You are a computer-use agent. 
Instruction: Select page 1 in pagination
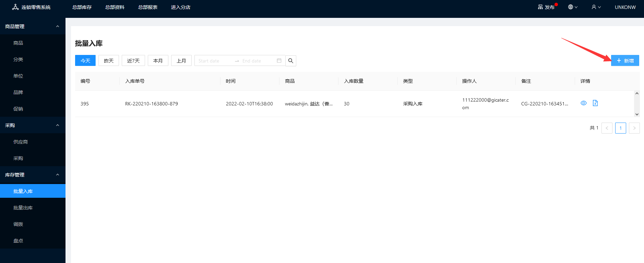click(621, 128)
